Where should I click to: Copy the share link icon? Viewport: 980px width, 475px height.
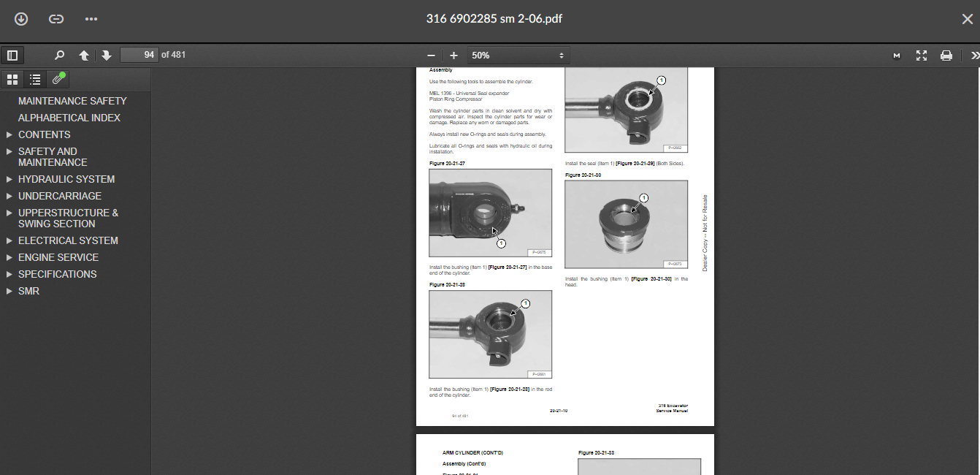(x=56, y=19)
